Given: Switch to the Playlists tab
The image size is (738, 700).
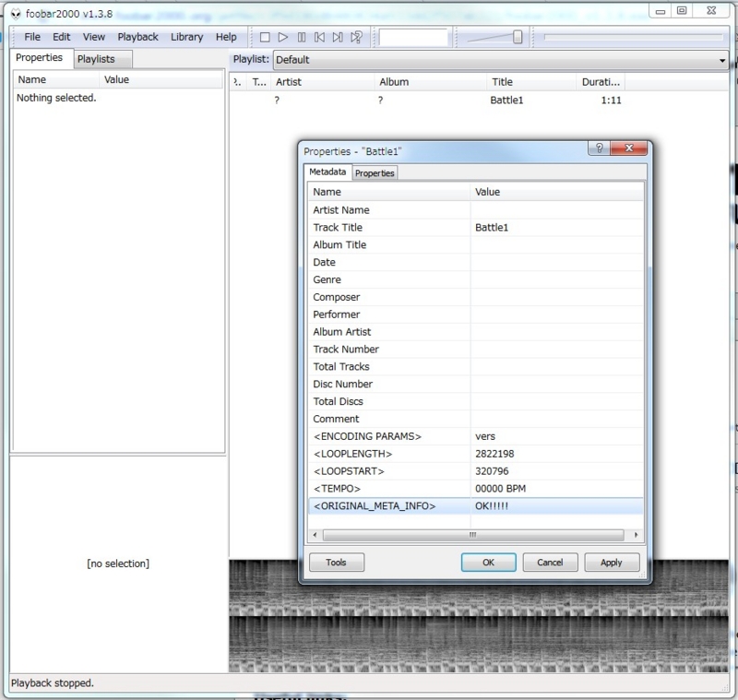Looking at the screenshot, I should [x=102, y=59].
